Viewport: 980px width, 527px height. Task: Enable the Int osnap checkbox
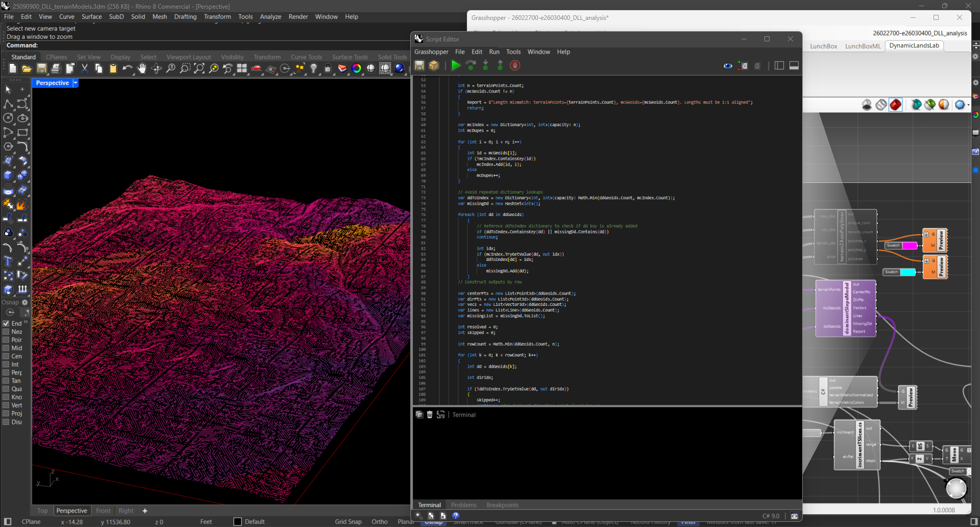[x=6, y=364]
